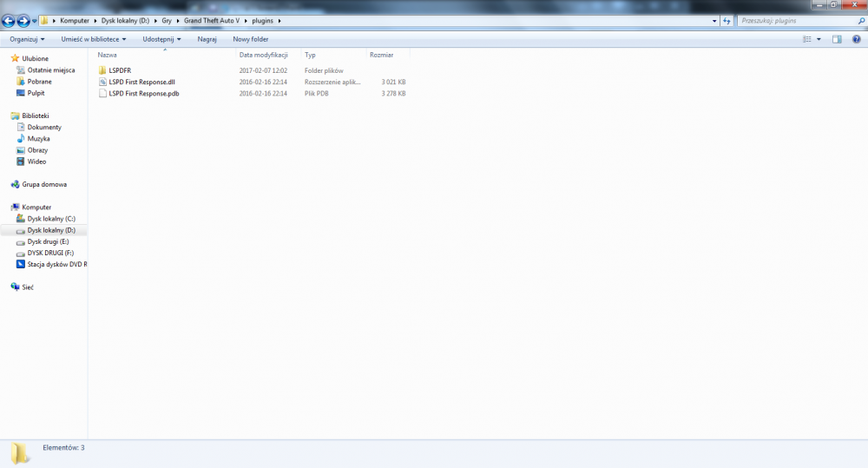
Task: Expand arrow after Gry in breadcrumb
Action: tap(178, 21)
